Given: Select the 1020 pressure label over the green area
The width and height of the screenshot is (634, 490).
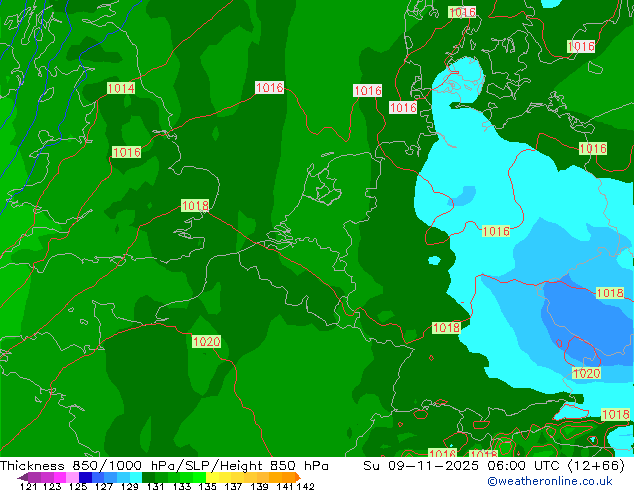Looking at the screenshot, I should (x=206, y=342).
